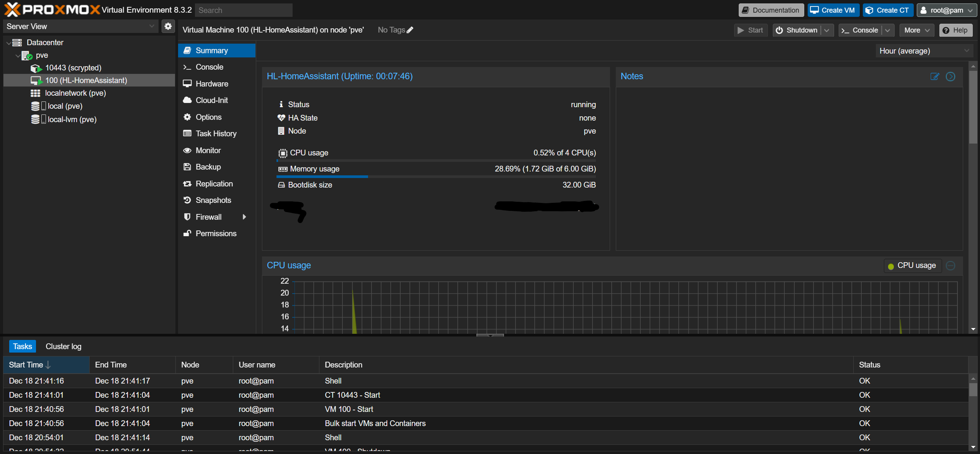
Task: Open Task History
Action: (x=217, y=134)
